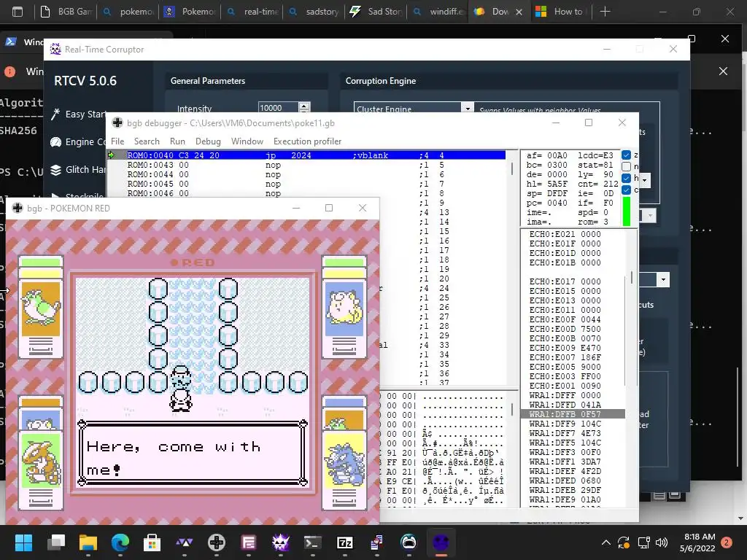The height and width of the screenshot is (560, 747).
Task: Open the debugger Run menu
Action: [177, 141]
